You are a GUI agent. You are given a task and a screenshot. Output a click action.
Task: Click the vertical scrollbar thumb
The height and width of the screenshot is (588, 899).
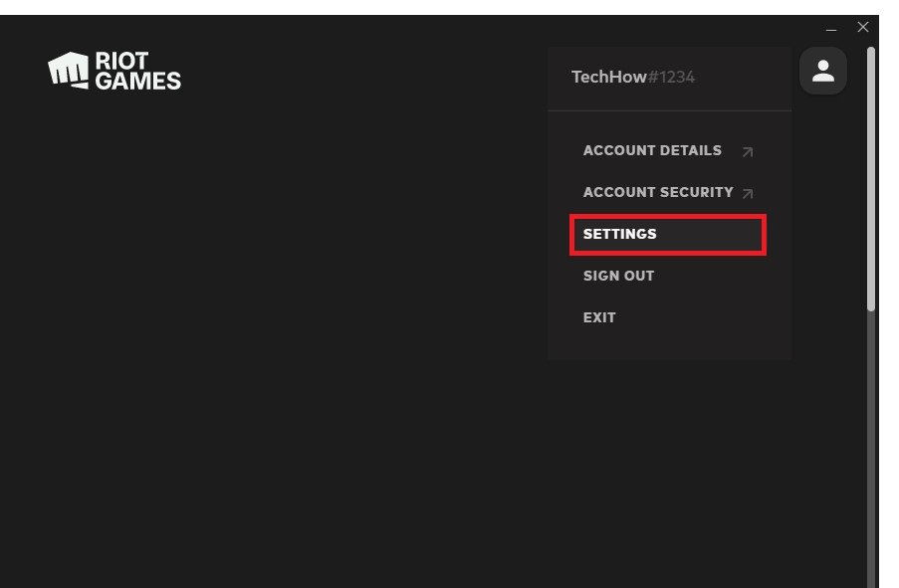coord(871,179)
